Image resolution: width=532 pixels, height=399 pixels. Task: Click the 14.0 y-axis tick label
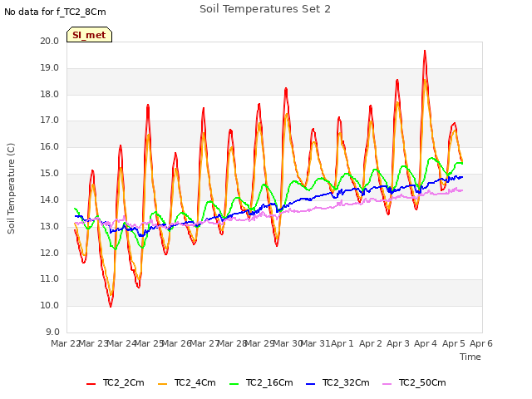50,199
